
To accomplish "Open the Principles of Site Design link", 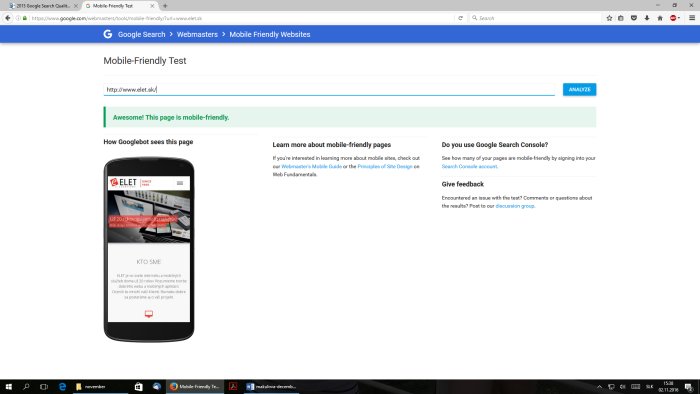I will (385, 166).
